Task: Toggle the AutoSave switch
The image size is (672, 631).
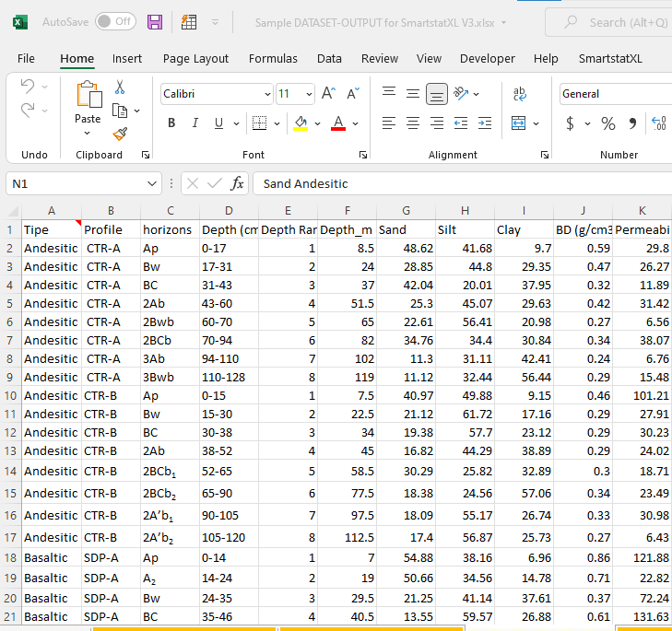Action: pos(115,21)
